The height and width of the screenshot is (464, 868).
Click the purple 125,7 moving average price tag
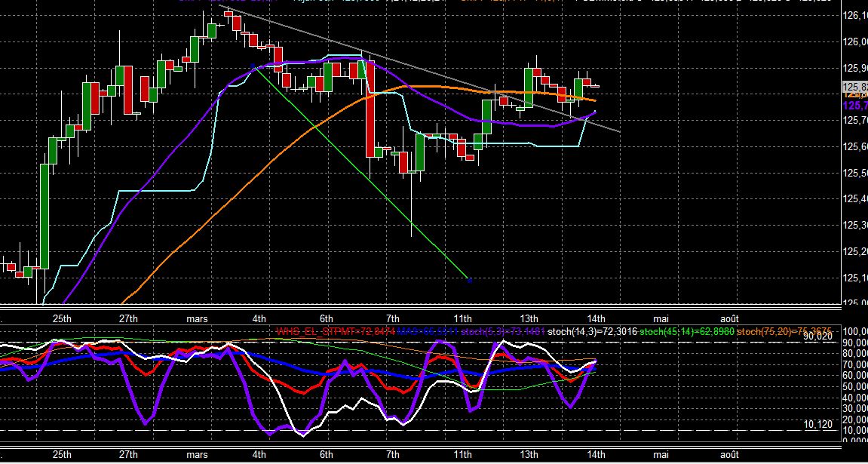click(854, 106)
